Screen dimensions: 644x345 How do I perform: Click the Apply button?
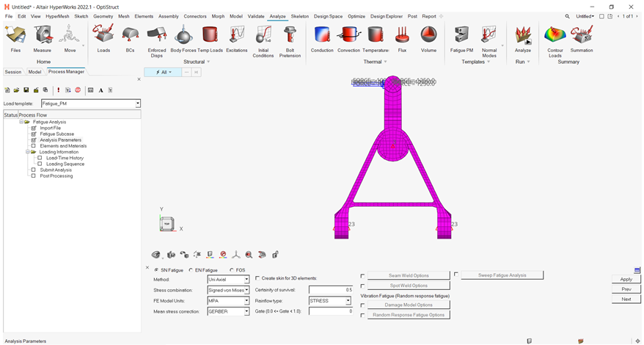pos(626,279)
